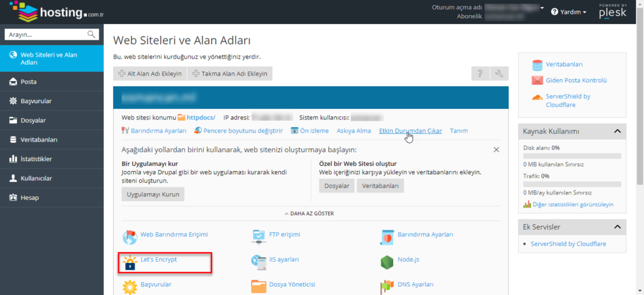Click the Ön izleme preview icon
This screenshot has width=644, height=295.
294,131
